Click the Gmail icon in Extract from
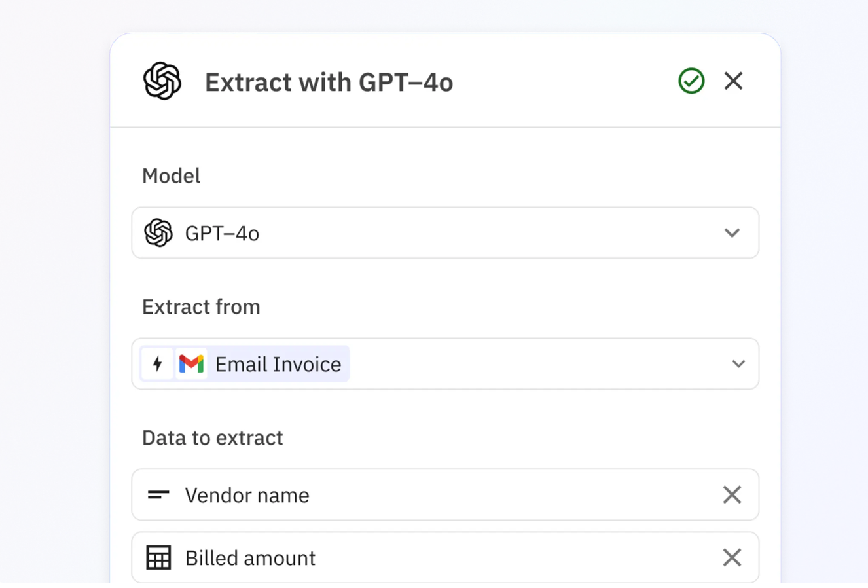Viewport: 868px width, 588px height. click(x=191, y=364)
